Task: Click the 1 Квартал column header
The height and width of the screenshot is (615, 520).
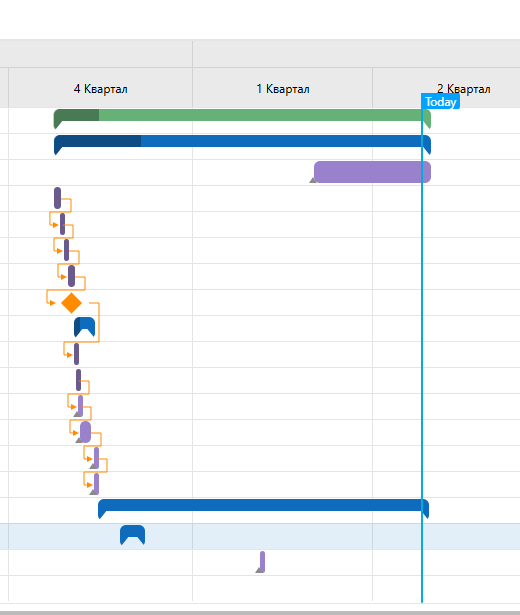Action: pyautogui.click(x=283, y=89)
